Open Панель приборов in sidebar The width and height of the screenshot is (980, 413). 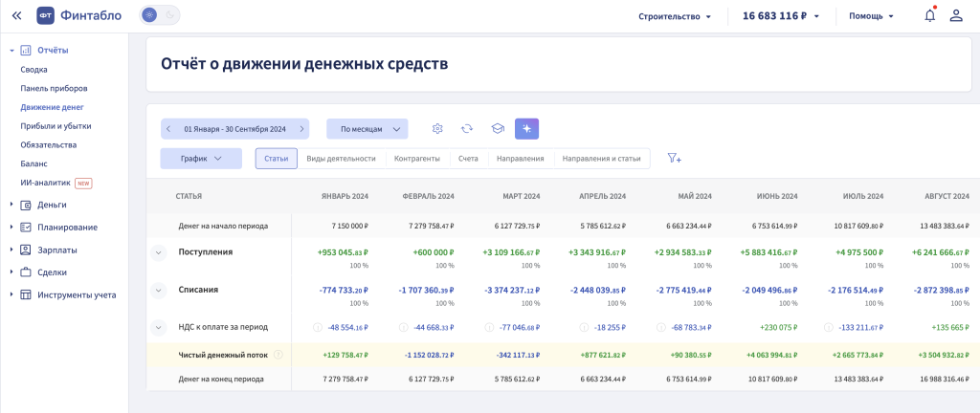click(x=54, y=89)
